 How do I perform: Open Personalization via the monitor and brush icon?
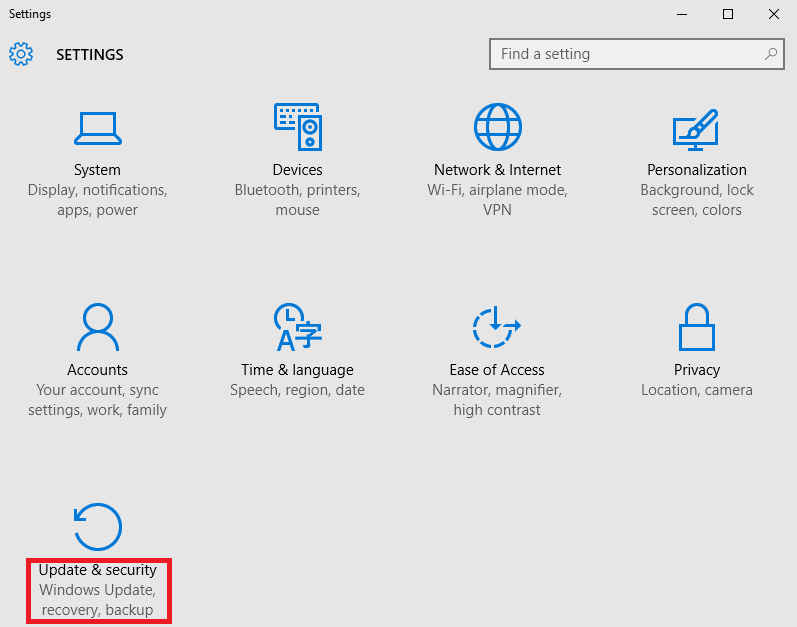click(x=697, y=127)
